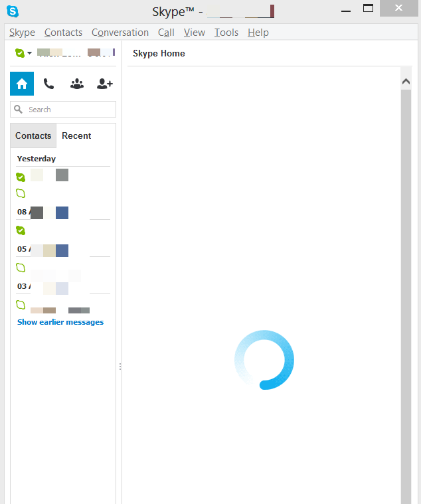Click the Skype Home vertical scrollbar track
The width and height of the screenshot is (421, 504).
point(406,295)
